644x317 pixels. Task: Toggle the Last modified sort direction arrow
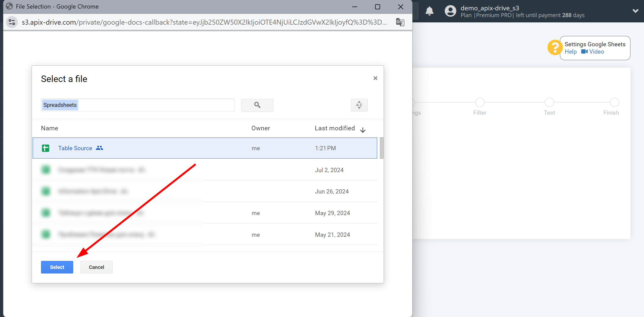363,129
